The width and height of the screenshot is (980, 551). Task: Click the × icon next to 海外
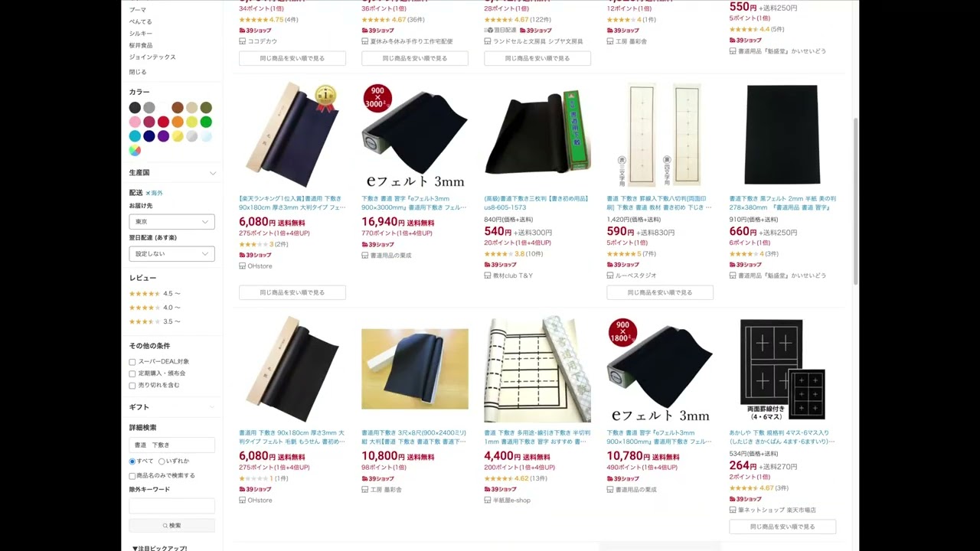click(148, 193)
